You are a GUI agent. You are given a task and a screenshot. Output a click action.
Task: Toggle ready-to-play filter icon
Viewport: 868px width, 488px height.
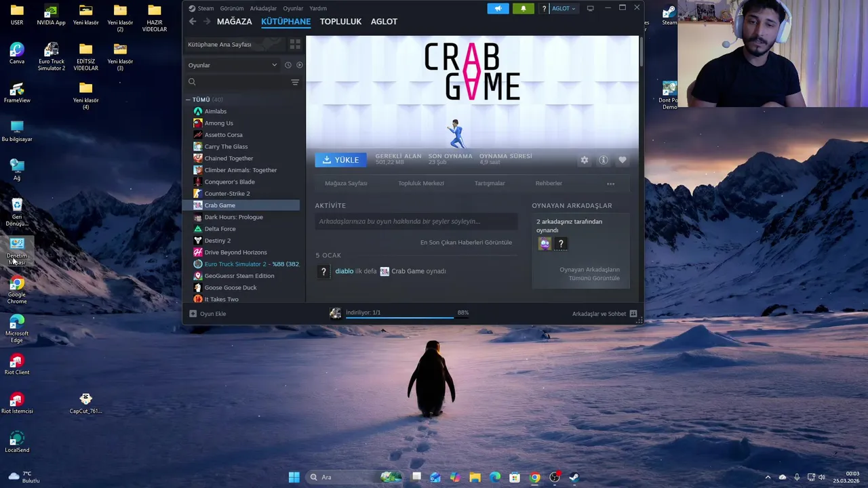299,65
